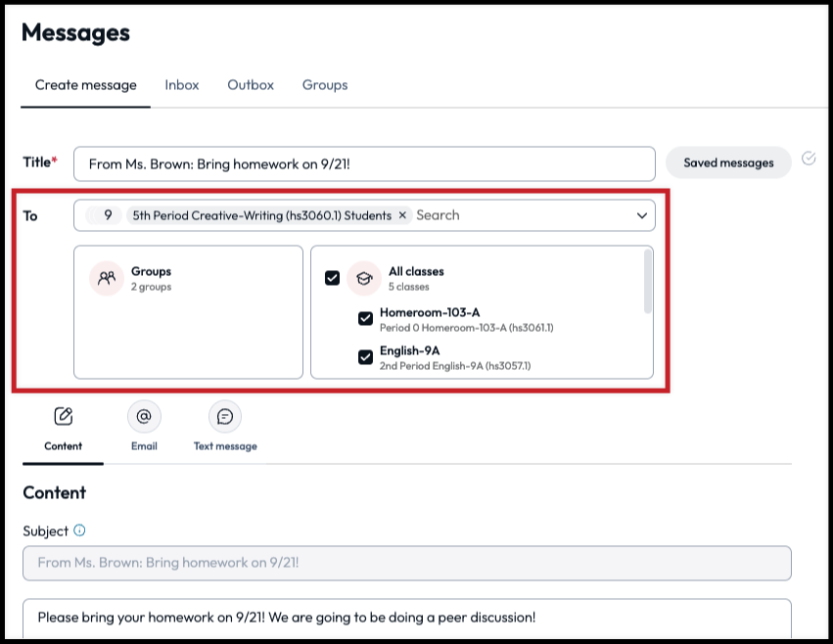Open the Text message chat icon
The width and height of the screenshot is (833, 644).
(x=225, y=417)
